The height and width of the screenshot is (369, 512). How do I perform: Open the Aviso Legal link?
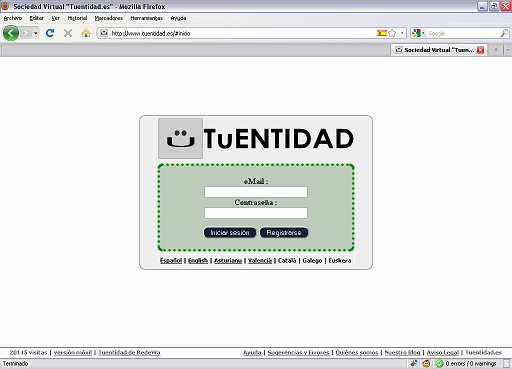(x=443, y=352)
